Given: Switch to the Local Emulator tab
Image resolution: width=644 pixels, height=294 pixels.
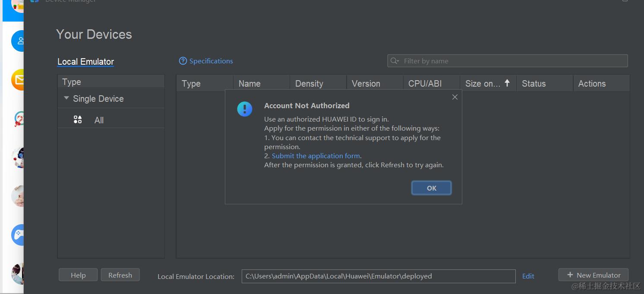Looking at the screenshot, I should [85, 62].
